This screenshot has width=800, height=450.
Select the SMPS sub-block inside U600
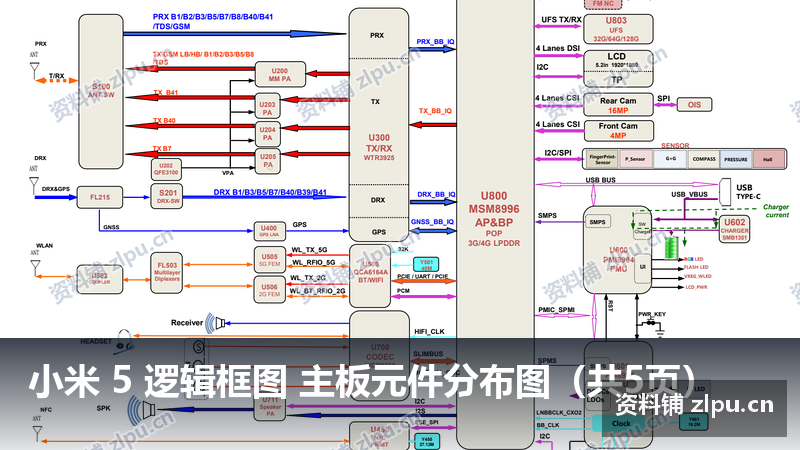point(597,222)
